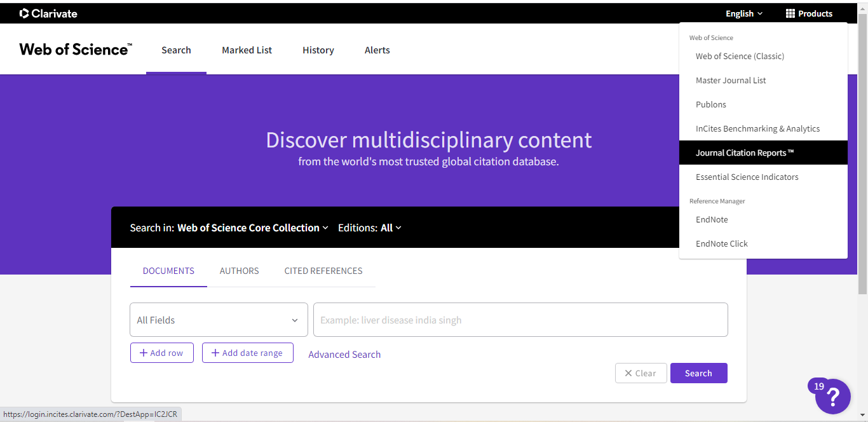Click inside the search query input field
Screen dimensions: 868x422
point(520,320)
